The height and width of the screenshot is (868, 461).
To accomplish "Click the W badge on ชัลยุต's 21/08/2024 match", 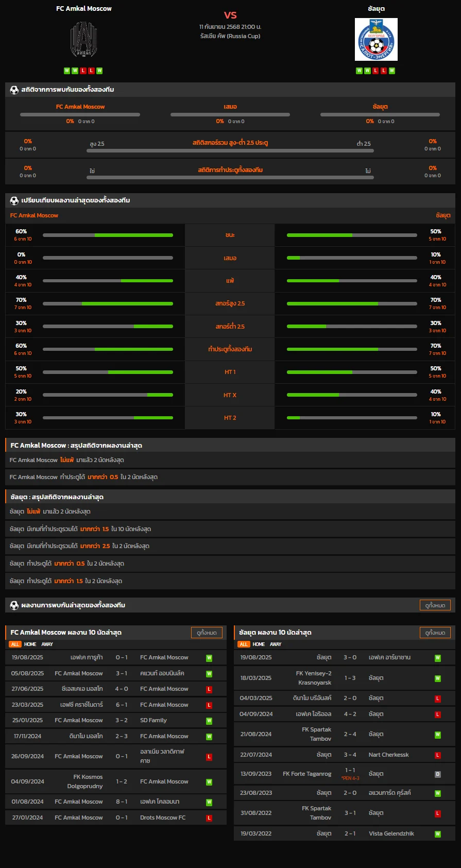I will pyautogui.click(x=438, y=735).
